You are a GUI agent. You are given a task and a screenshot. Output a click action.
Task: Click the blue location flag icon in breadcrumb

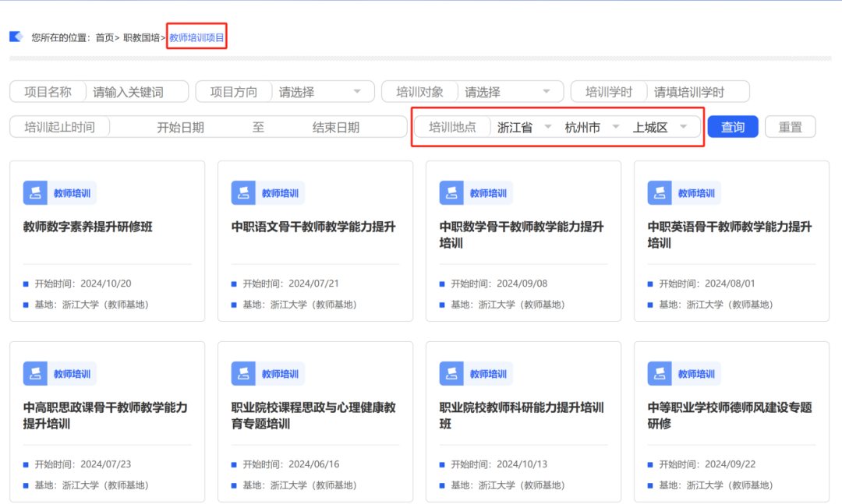pos(16,37)
